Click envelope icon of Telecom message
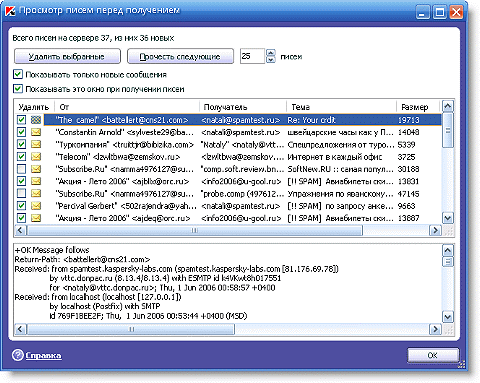The image size is (480, 383). pyautogui.click(x=36, y=157)
